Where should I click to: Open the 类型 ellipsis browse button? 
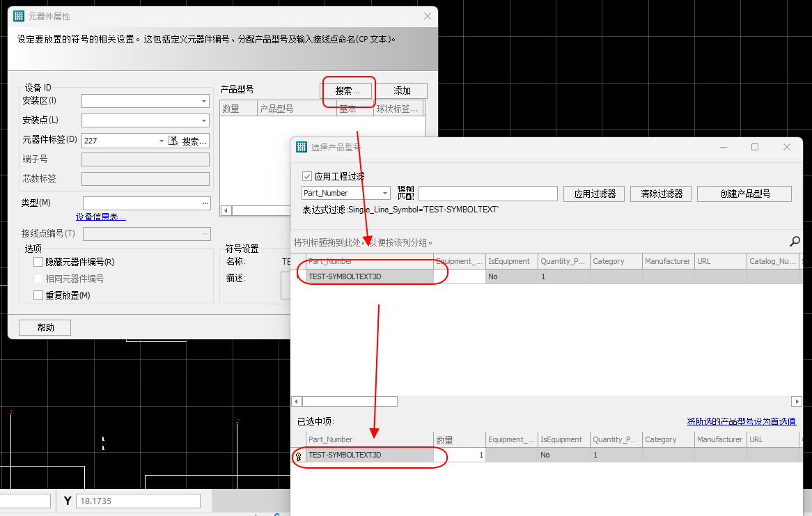pyautogui.click(x=205, y=203)
